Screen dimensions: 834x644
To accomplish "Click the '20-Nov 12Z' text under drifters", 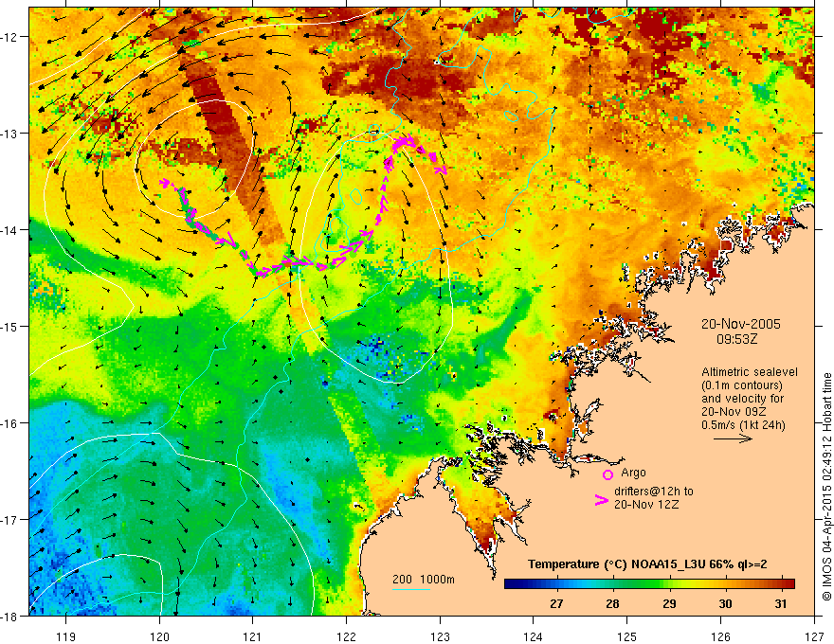I will tap(646, 505).
